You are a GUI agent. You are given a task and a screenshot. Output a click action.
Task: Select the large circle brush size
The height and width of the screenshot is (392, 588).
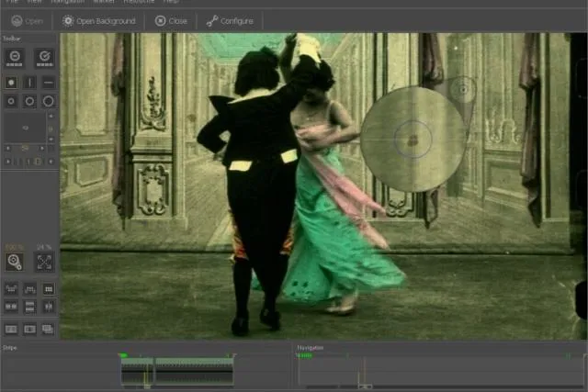point(49,101)
